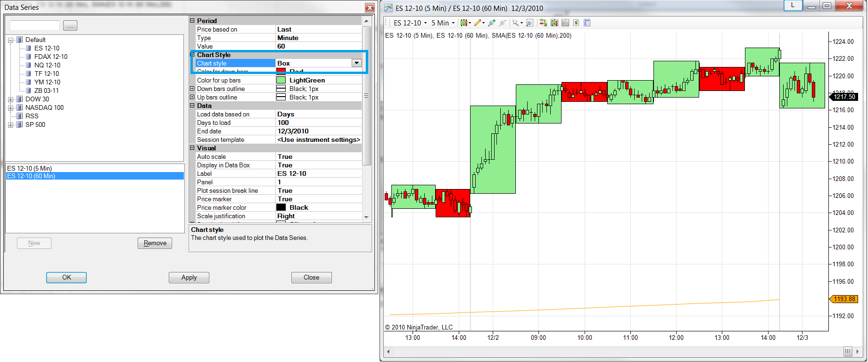The image size is (868, 362).
Task: Click the Type Minute value
Action: click(319, 38)
